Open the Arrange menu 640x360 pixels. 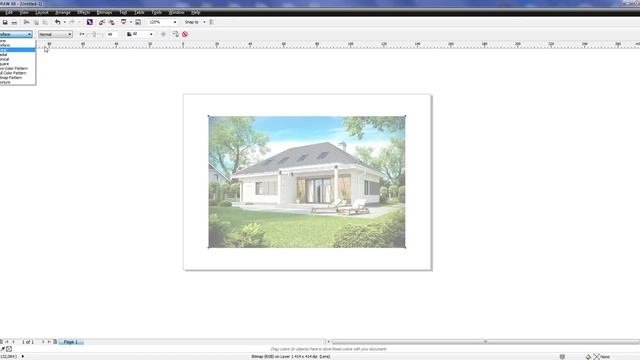point(63,13)
